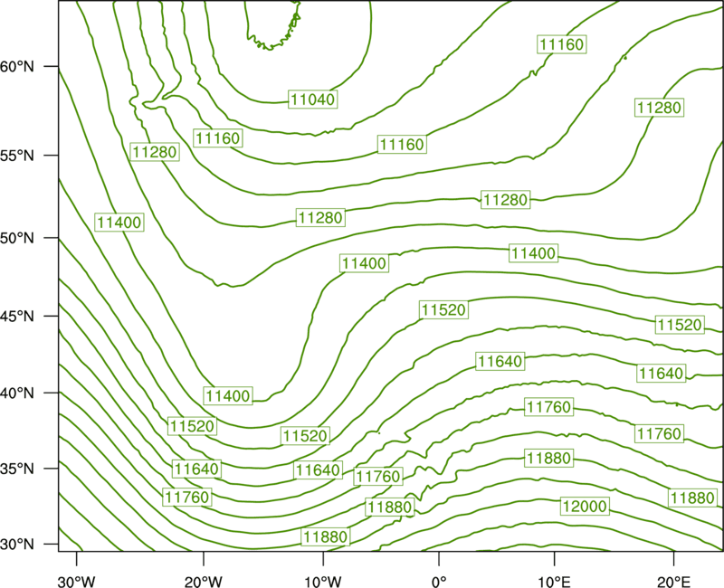Image resolution: width=724 pixels, height=588 pixels.
Task: Click the 10°E longitude axis label
Action: tap(554, 582)
